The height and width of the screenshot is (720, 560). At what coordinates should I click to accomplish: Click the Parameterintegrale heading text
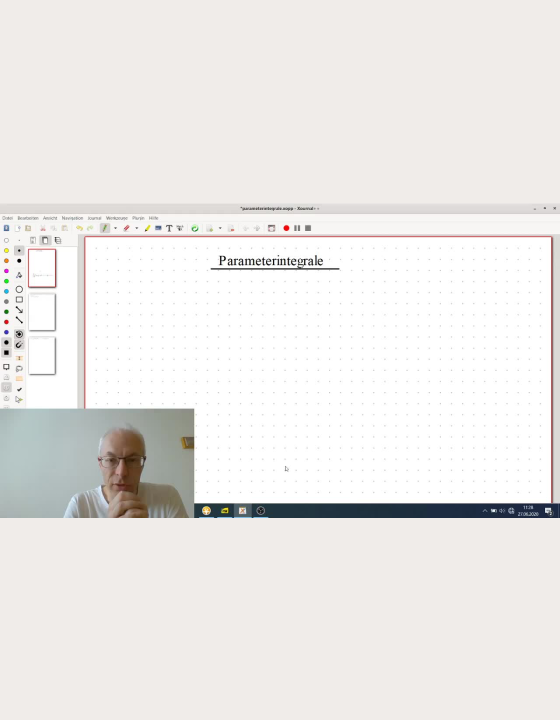tap(271, 261)
